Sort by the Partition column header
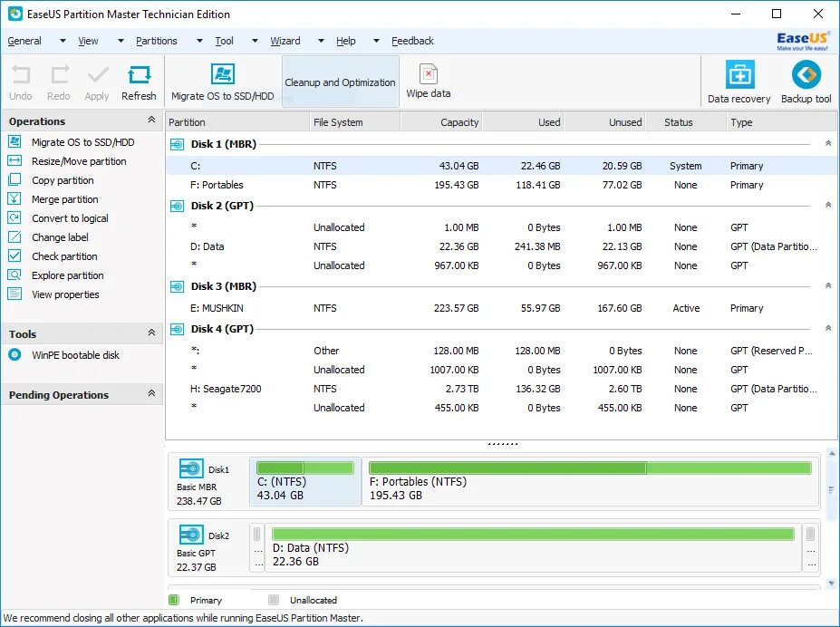 (x=237, y=122)
